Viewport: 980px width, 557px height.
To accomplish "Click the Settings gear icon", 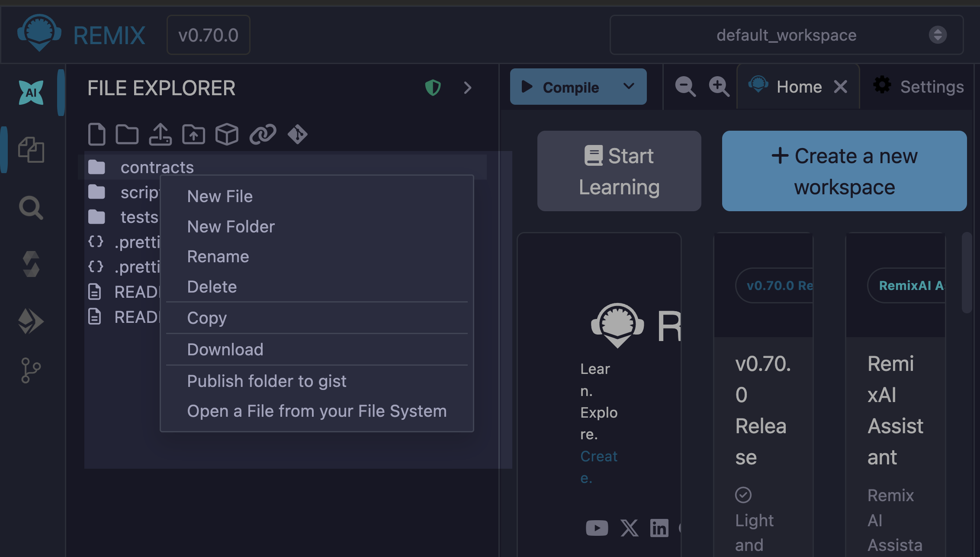I will coord(882,85).
